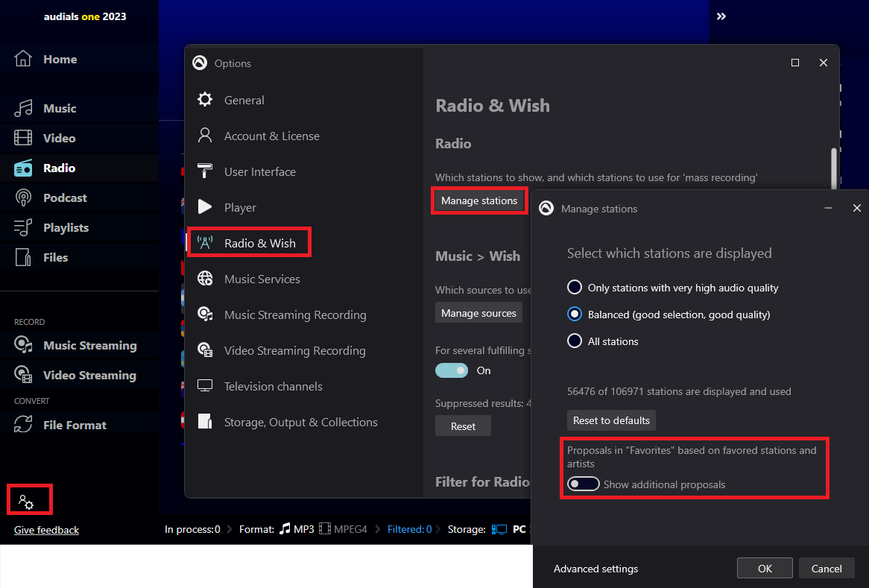Click the Podcast icon in sidebar
This screenshot has height=588, width=869.
click(22, 197)
